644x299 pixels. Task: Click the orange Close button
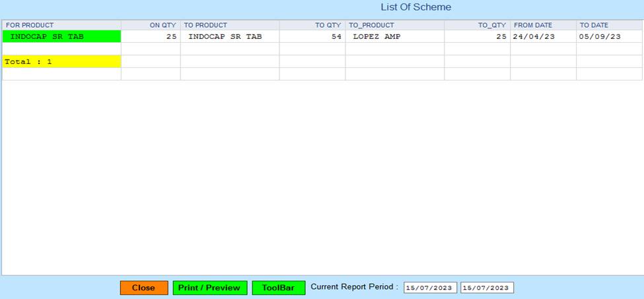point(143,288)
